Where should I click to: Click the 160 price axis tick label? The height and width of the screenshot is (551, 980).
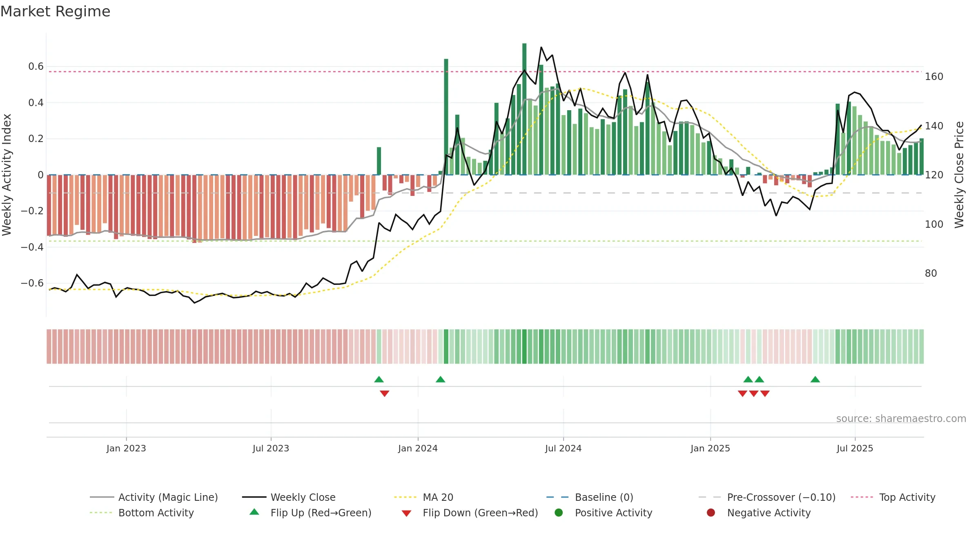(934, 77)
